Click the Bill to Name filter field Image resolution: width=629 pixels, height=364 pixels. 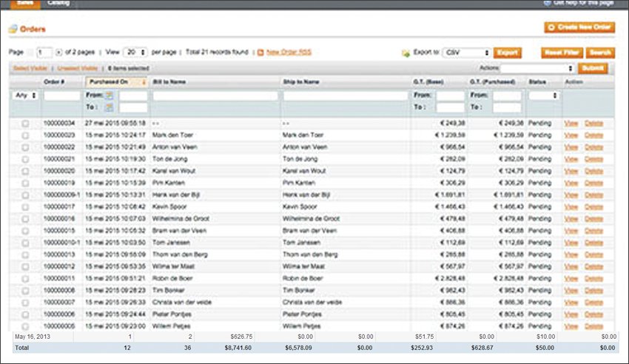click(x=215, y=95)
